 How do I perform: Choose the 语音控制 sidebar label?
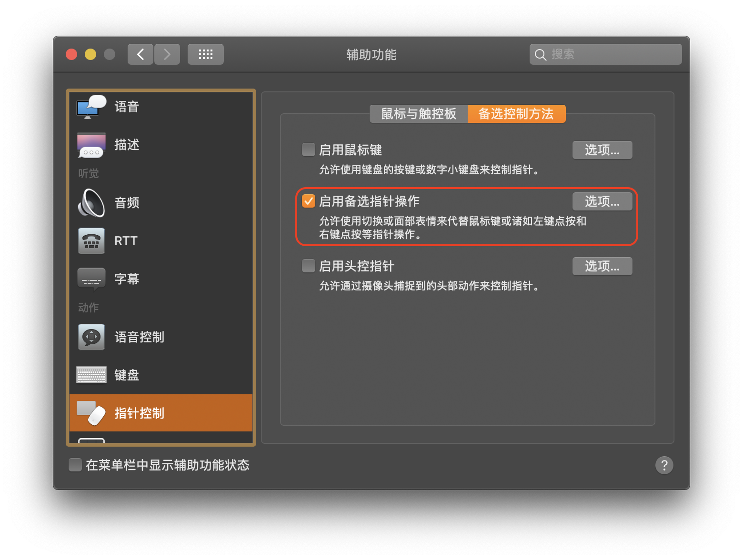point(139,337)
